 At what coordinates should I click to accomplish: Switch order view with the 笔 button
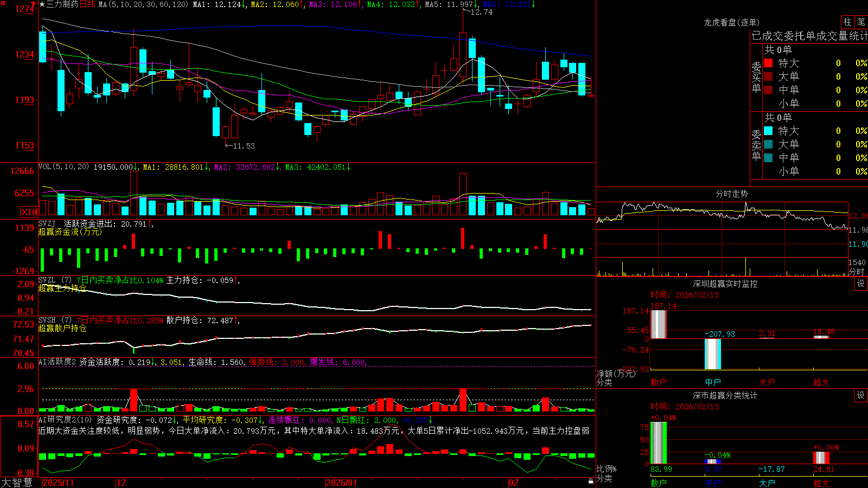click(861, 22)
